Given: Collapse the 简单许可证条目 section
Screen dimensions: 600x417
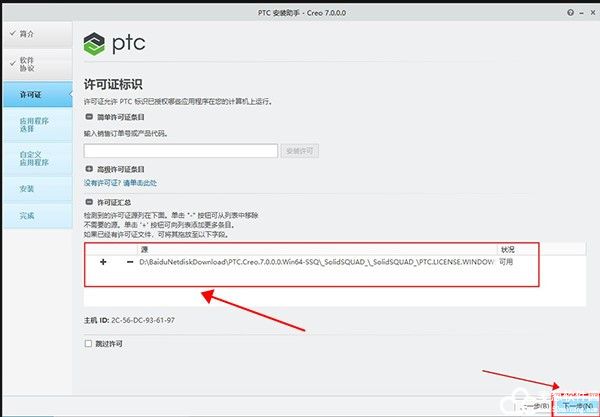Looking at the screenshot, I should (89, 117).
